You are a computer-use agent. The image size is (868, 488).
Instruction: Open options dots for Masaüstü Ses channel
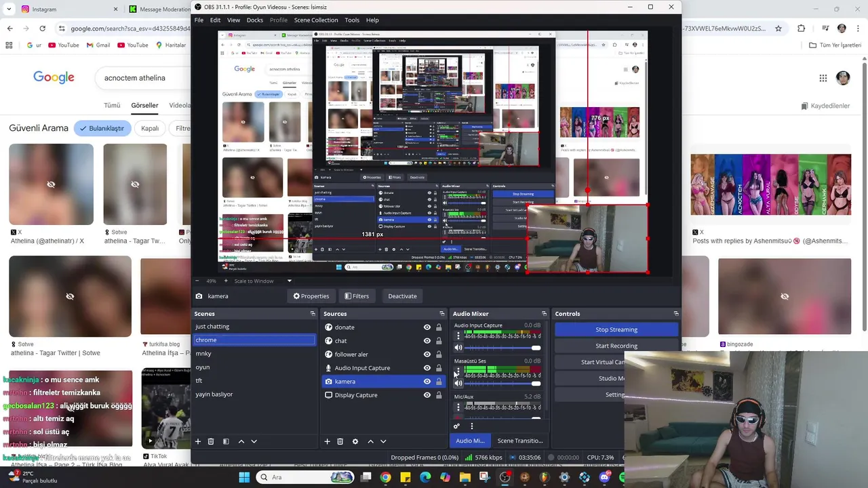pos(458,371)
